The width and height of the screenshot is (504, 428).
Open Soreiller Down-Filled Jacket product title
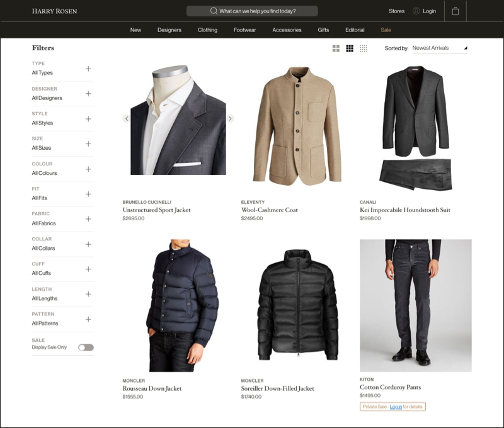[278, 388]
